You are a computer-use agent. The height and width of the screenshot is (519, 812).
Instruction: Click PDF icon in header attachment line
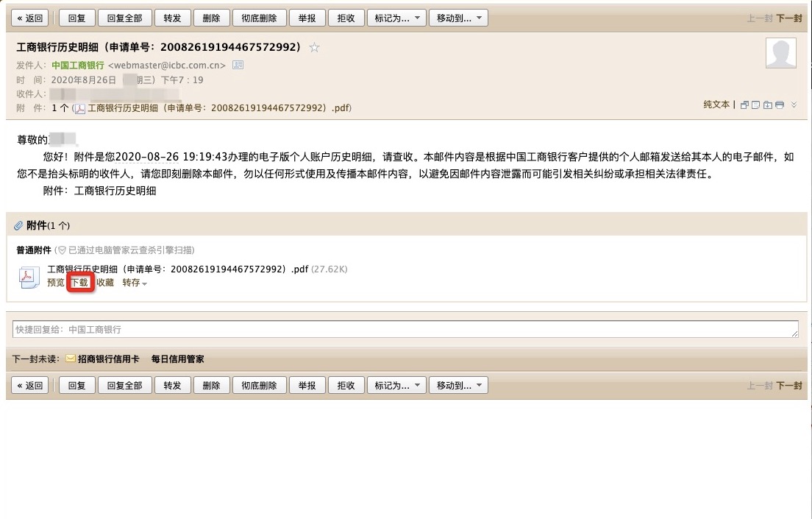(x=79, y=108)
